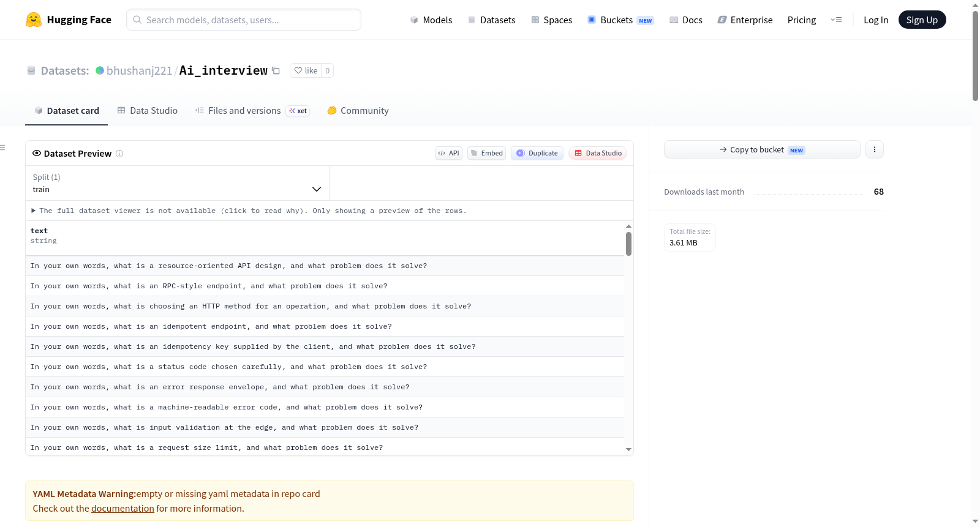Open Spaces in the top navigation
Image resolution: width=980 pixels, height=527 pixels.
point(552,20)
